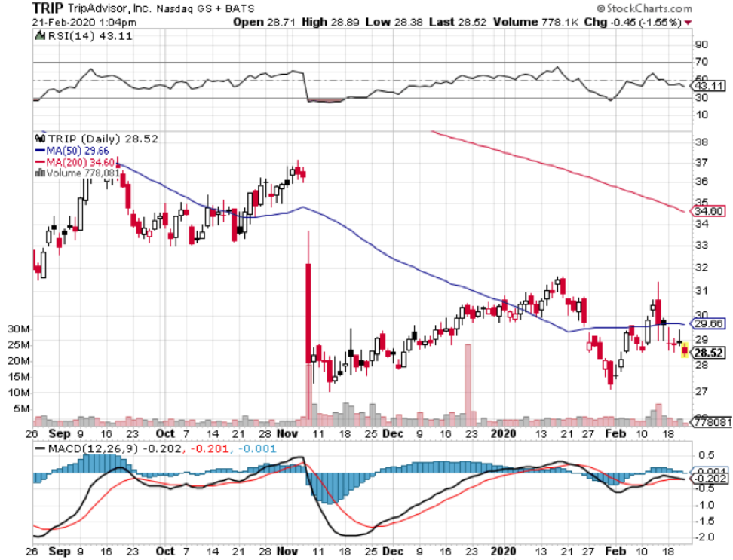The image size is (733, 560).
Task: Click the Last 28.52 value in header
Action: (458, 23)
